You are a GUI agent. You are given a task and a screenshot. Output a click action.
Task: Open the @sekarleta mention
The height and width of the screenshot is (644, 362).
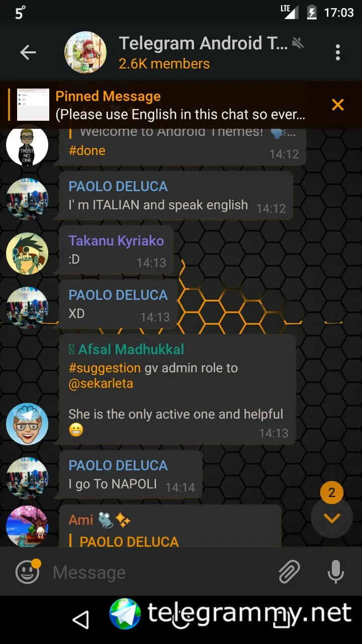coord(101,383)
